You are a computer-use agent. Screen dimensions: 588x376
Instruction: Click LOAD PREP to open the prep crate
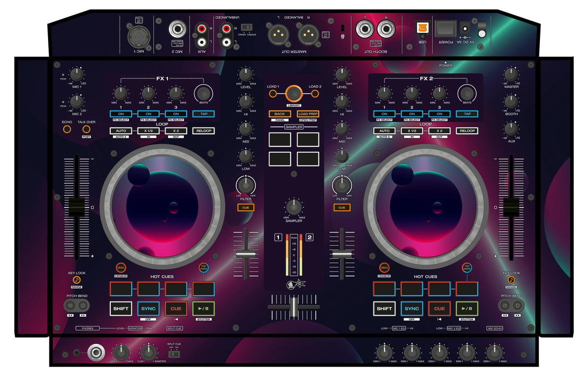pyautogui.click(x=308, y=114)
